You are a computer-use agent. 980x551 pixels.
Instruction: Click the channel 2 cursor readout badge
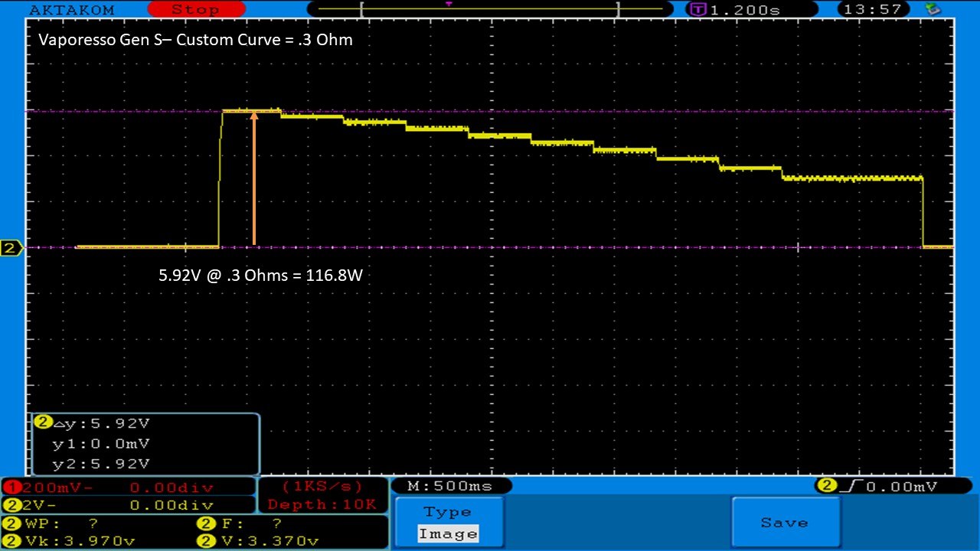click(x=43, y=422)
